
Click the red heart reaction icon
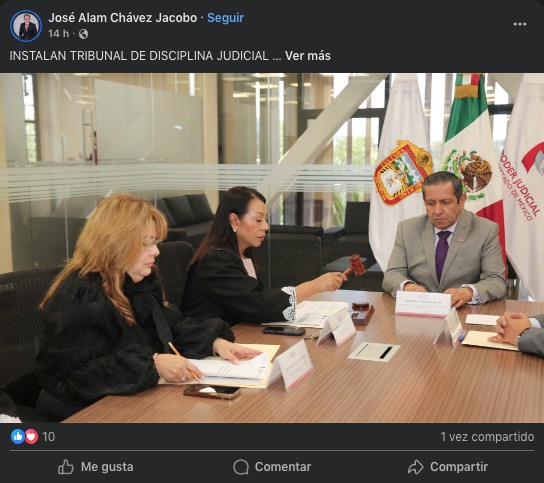tap(31, 437)
